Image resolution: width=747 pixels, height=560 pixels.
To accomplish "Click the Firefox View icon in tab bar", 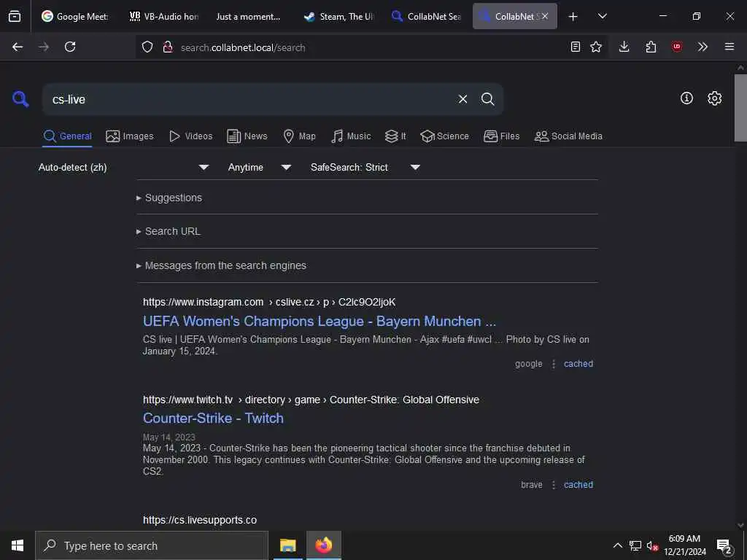I will 15,16.
